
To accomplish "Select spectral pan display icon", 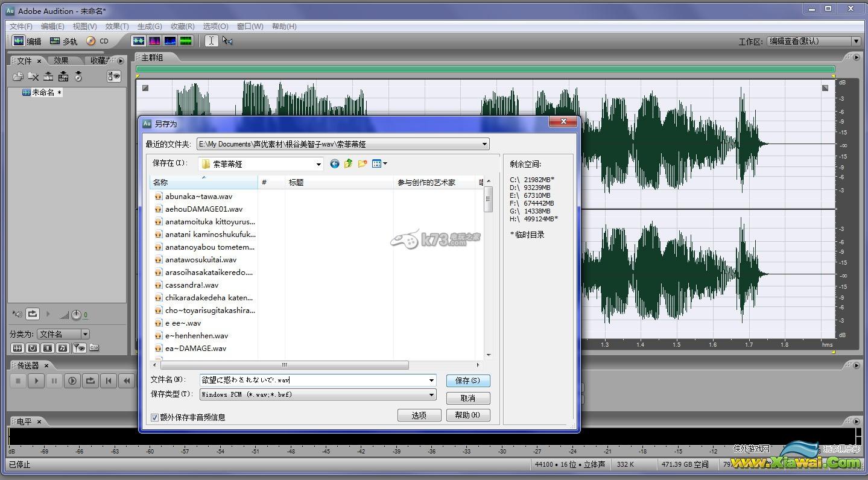I will 170,41.
